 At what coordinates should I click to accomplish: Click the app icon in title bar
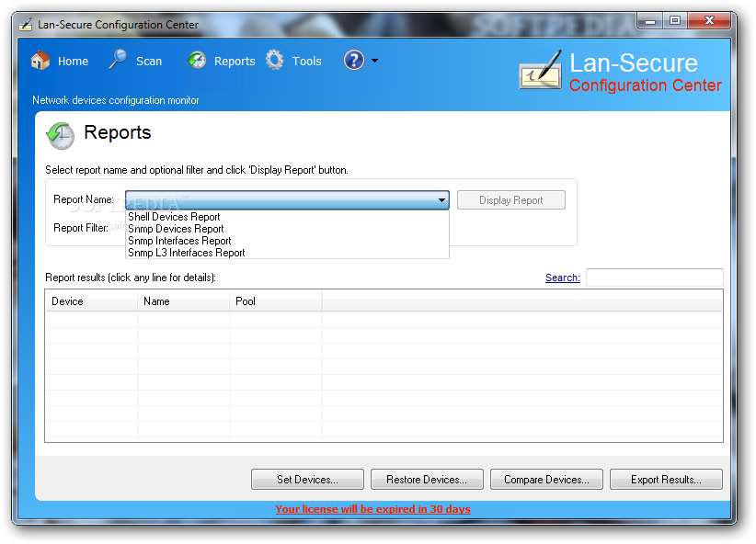(x=25, y=24)
